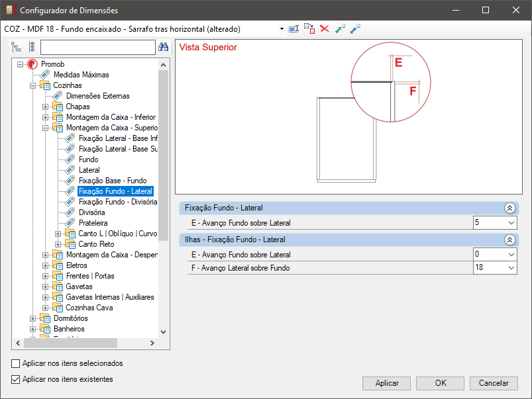Collapse Montagem da Caixa - Superior node
532x399 pixels.
point(46,128)
